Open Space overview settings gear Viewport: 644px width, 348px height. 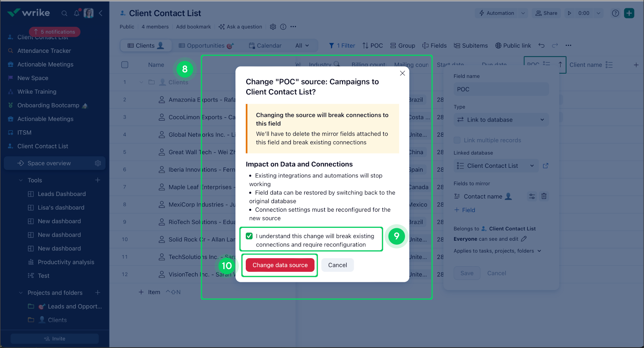click(x=98, y=163)
